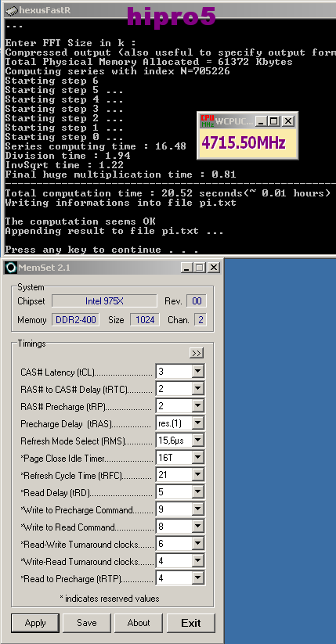Click the Apply button in MemSet
The width and height of the screenshot is (336, 644).
pyautogui.click(x=35, y=623)
